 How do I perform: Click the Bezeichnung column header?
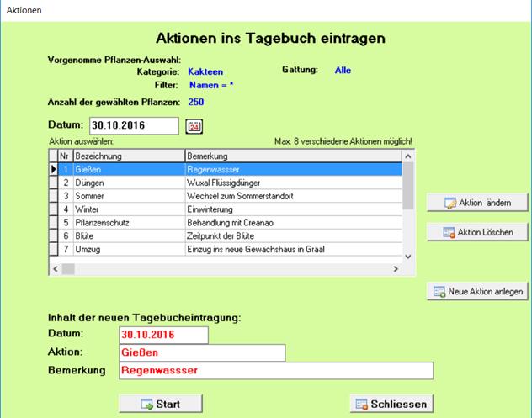[x=128, y=156]
